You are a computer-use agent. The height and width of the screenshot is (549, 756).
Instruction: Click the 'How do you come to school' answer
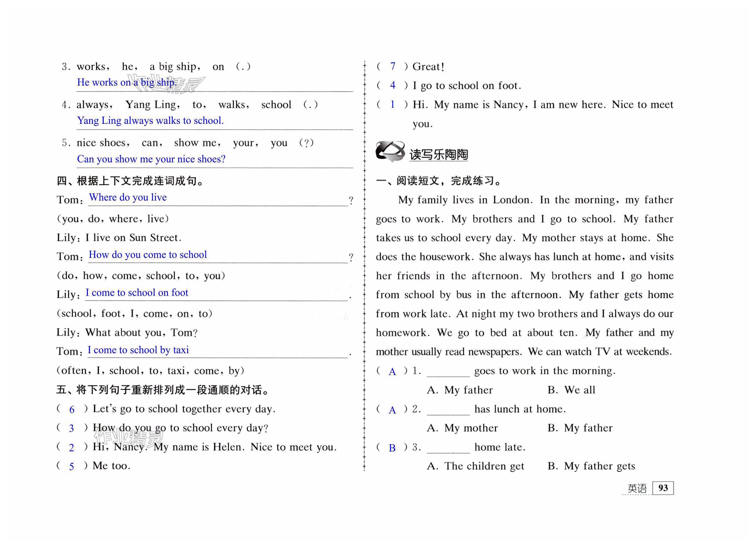148,255
